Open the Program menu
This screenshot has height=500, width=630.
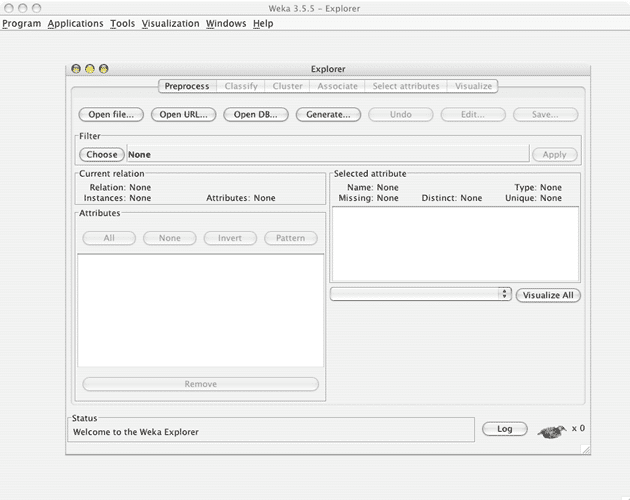[x=22, y=23]
